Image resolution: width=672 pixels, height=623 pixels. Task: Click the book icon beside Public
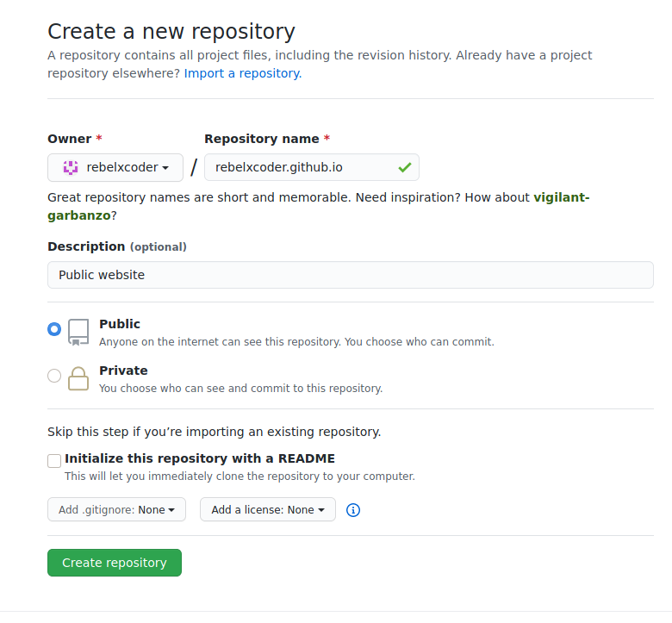pos(78,332)
